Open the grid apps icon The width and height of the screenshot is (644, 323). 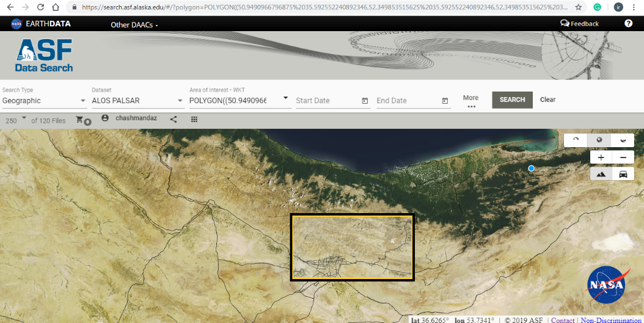pos(194,120)
